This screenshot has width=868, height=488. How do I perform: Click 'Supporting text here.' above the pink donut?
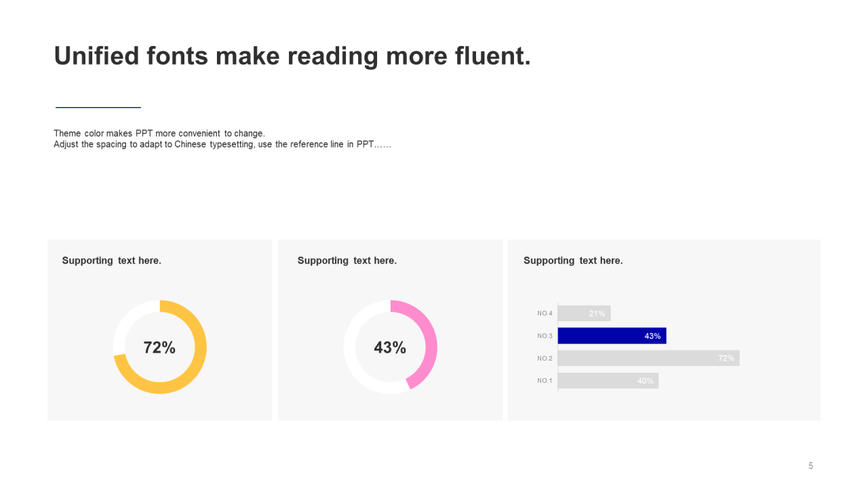point(347,260)
